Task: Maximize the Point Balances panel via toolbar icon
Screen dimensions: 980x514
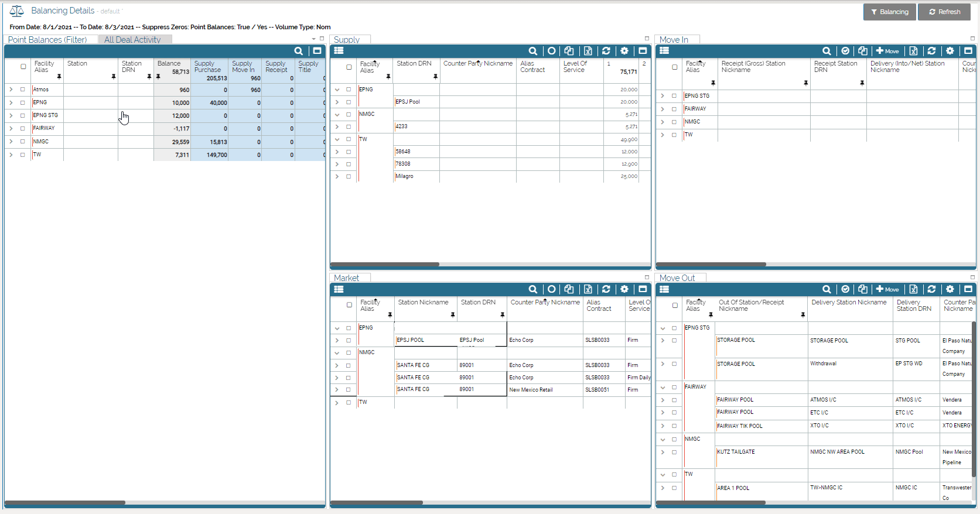Action: pyautogui.click(x=317, y=51)
